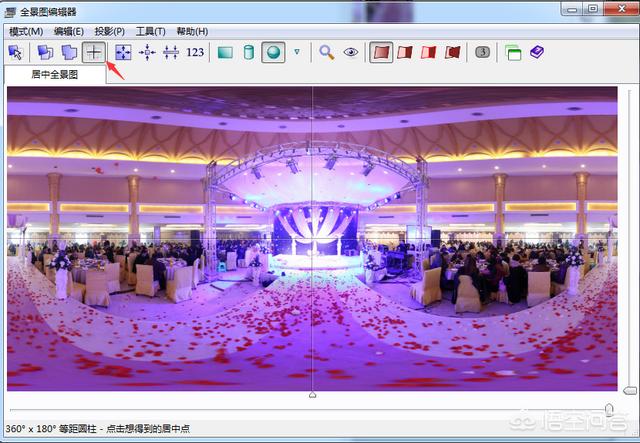Click the center panorama icon
The width and height of the screenshot is (640, 443).
147,52
